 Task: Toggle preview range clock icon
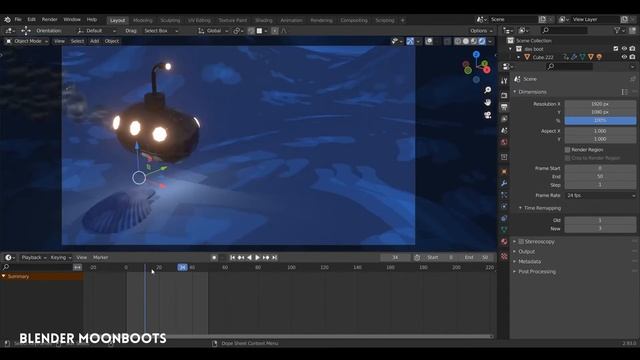tap(417, 258)
